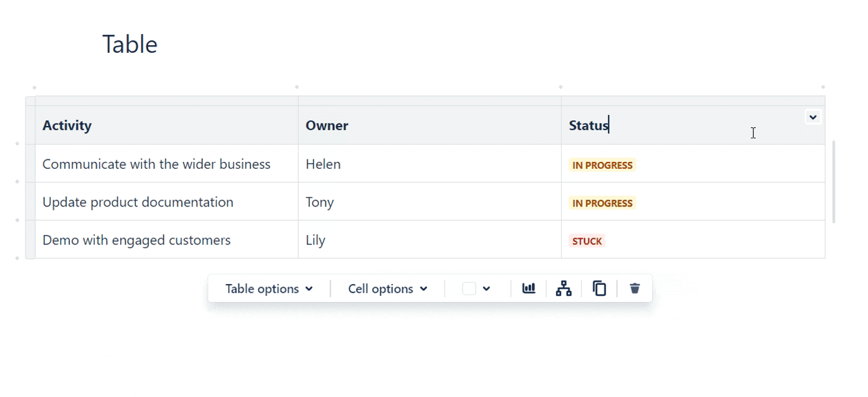The image size is (868, 397).
Task: Click the Helen owner cell
Action: tap(430, 164)
